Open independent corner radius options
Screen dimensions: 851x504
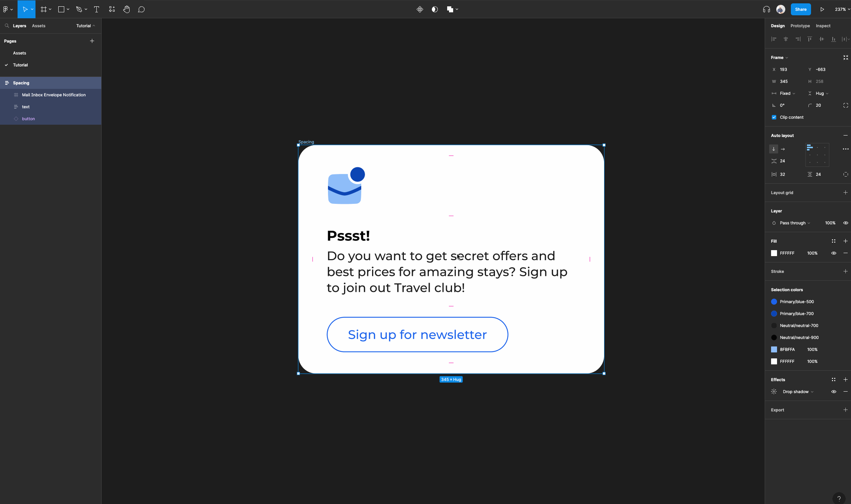pyautogui.click(x=846, y=105)
